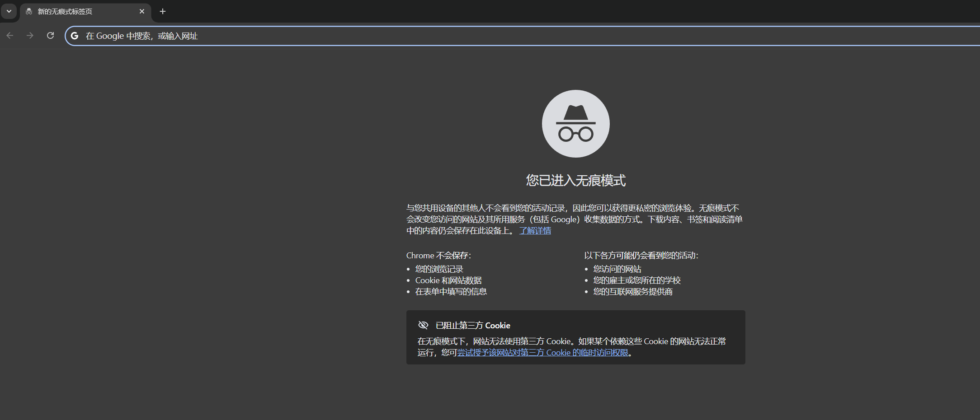Viewport: 980px width, 420px height.
Task: Open a new tab with plus button
Action: 163,11
